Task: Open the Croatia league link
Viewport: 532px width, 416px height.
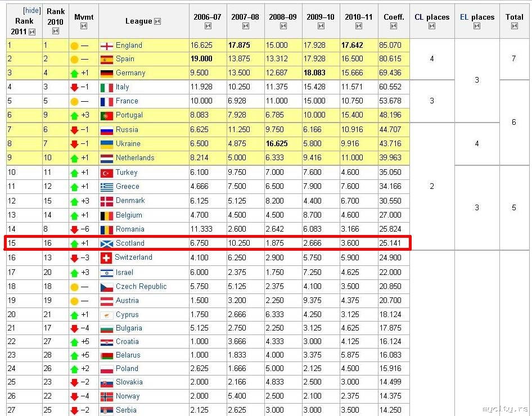Action: [x=127, y=341]
